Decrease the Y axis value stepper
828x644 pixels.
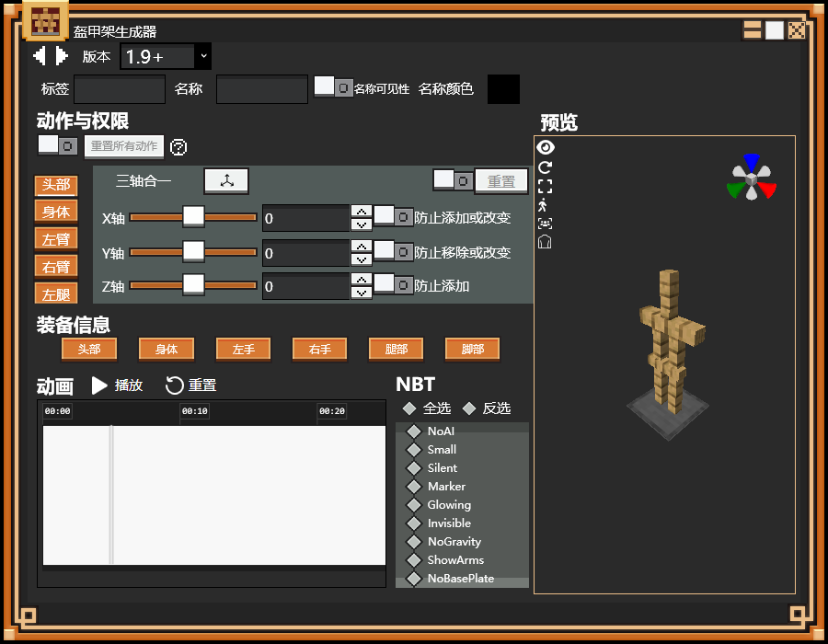coord(362,259)
